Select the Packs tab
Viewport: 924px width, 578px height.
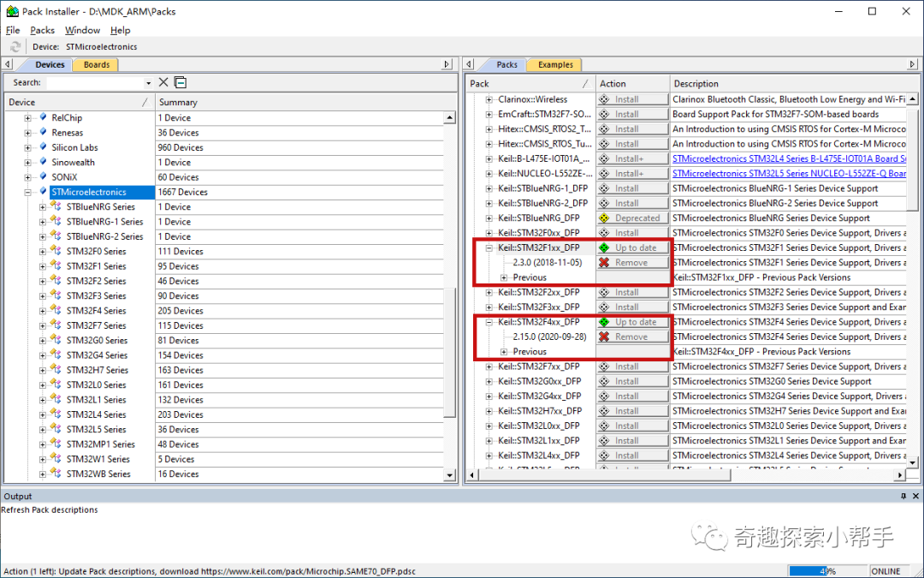coord(506,65)
